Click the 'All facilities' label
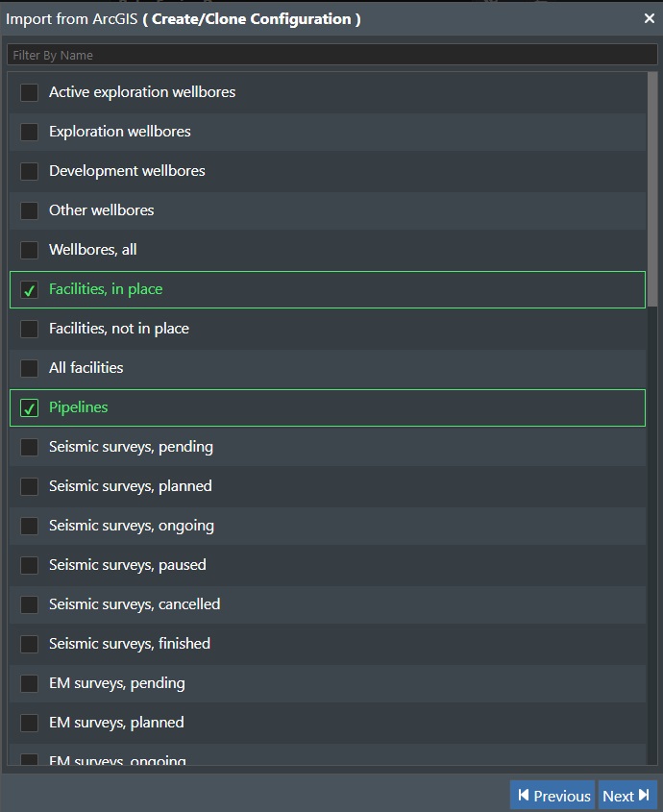 (x=86, y=368)
